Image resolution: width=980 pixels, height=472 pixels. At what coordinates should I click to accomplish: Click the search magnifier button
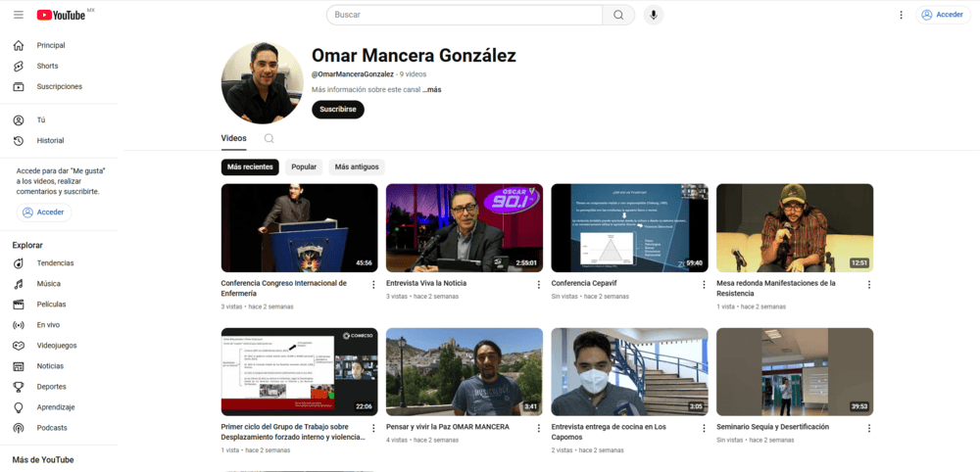tap(618, 15)
